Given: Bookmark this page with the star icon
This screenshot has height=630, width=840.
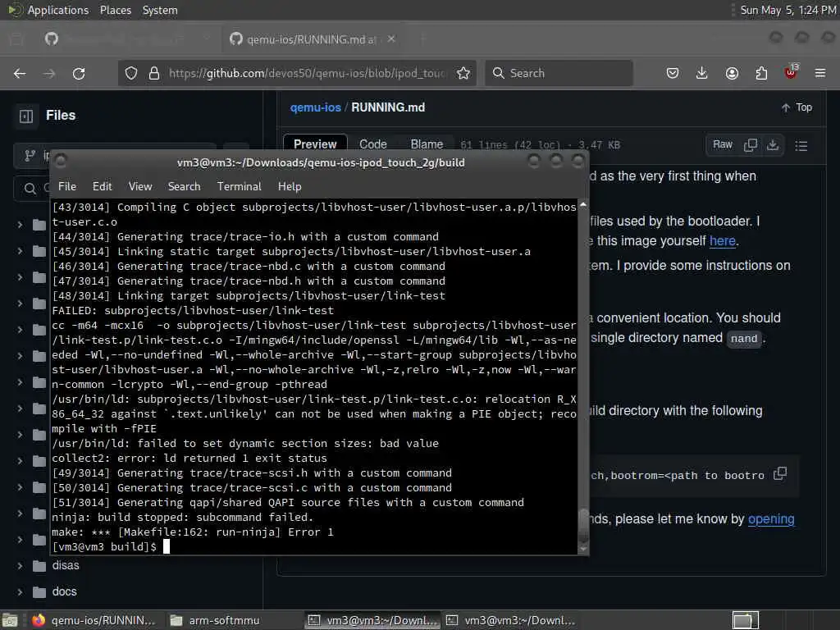Looking at the screenshot, I should click(463, 73).
